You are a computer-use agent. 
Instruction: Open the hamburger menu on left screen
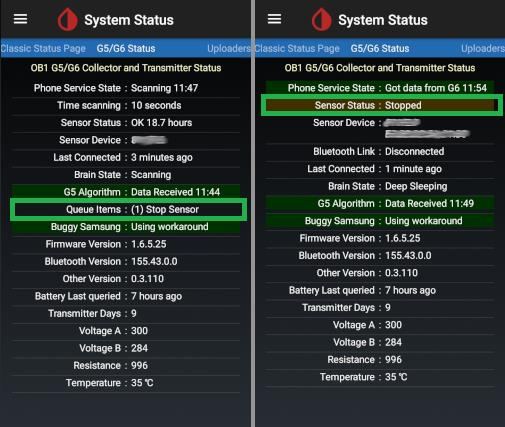click(20, 19)
